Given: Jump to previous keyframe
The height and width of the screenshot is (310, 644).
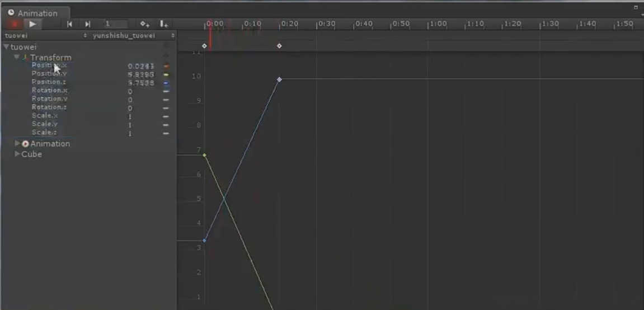Looking at the screenshot, I should pyautogui.click(x=69, y=24).
